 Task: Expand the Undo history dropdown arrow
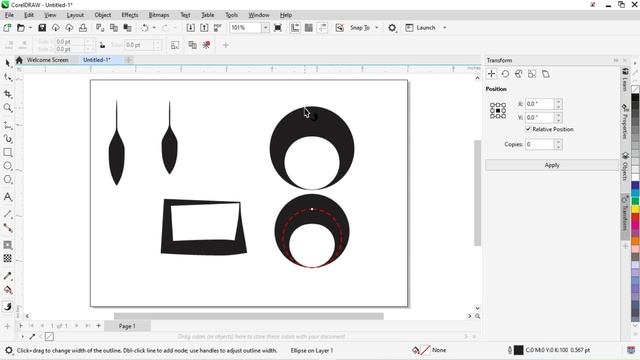154,28
